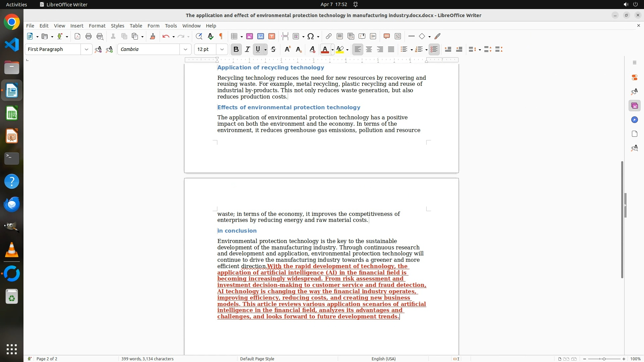Toggle Italic formatting
Screen dimensions: 644x362
pos(248,50)
